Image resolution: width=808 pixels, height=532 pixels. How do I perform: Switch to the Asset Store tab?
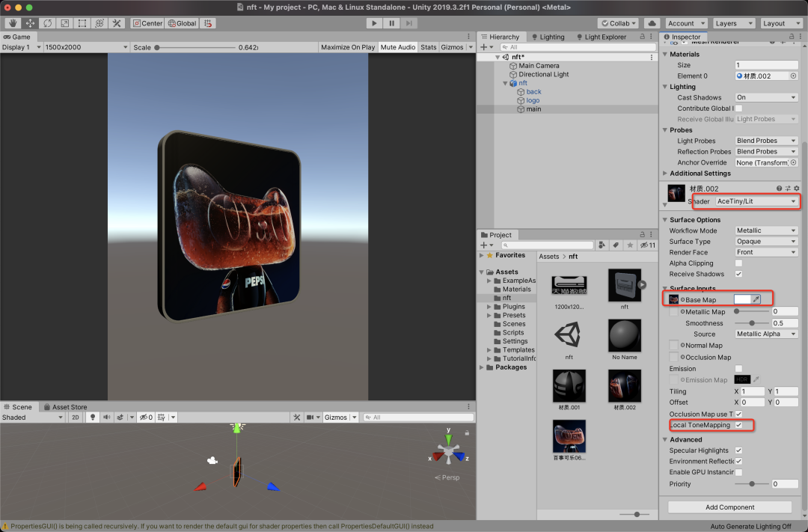point(65,407)
